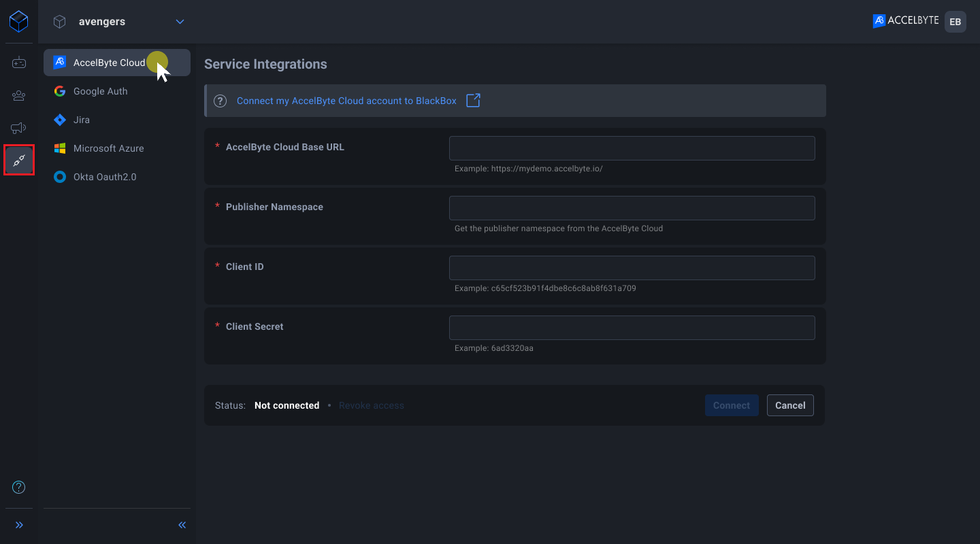Click the Okta logo icon
Viewport: 980px width, 544px height.
tap(60, 177)
